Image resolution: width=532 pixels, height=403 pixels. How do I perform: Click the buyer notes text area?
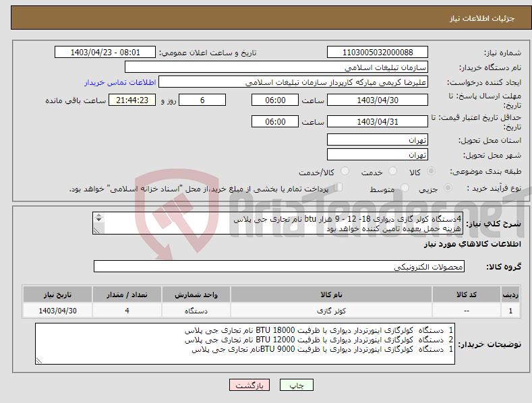click(x=245, y=344)
